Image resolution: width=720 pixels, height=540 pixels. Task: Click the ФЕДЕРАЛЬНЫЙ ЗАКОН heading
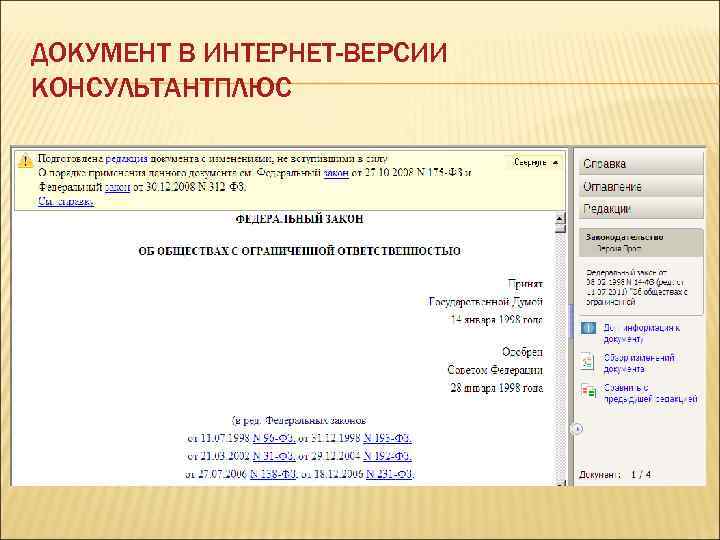click(x=299, y=219)
